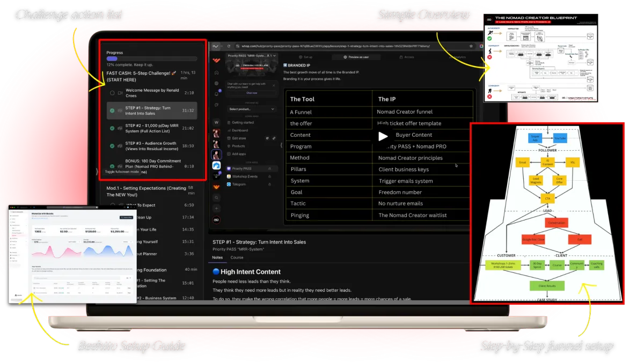Open the browser tab list chevron
Image resolution: width=644 pixels, height=362 pixels.
tap(216, 46)
